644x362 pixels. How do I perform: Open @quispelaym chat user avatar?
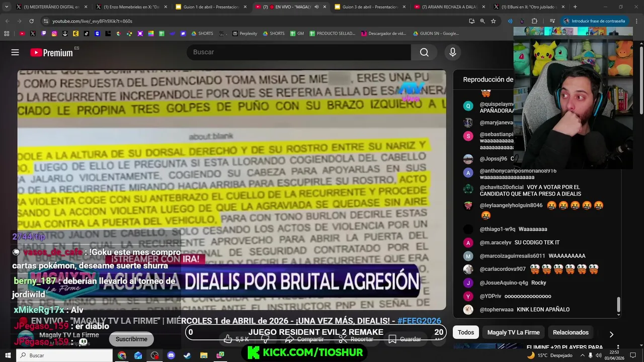[x=468, y=106]
